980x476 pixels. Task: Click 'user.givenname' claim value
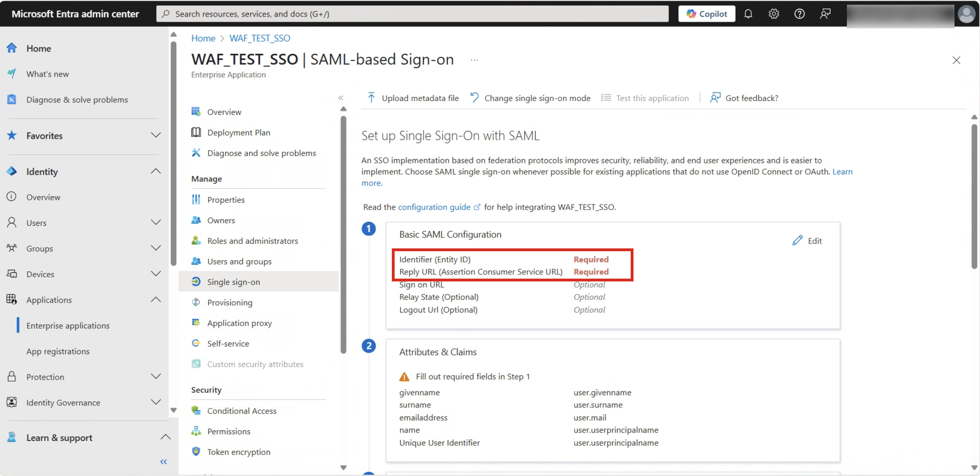(x=602, y=392)
